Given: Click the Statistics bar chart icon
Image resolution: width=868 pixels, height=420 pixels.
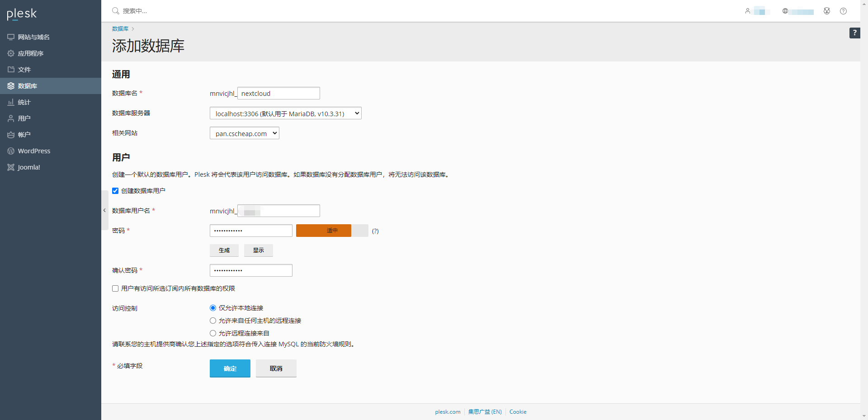Looking at the screenshot, I should [11, 102].
